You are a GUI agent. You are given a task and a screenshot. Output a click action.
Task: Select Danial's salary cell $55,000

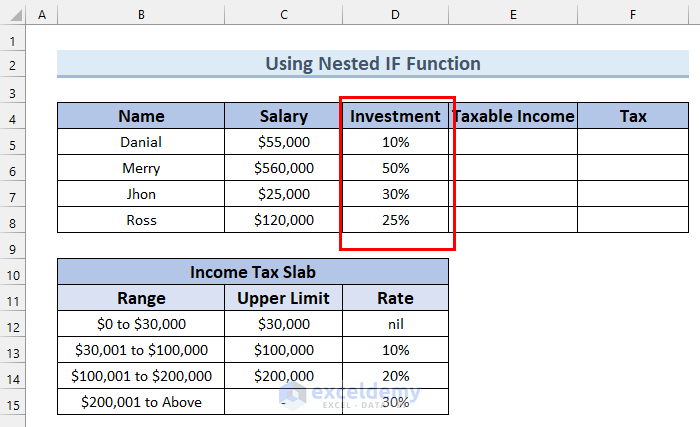283,142
